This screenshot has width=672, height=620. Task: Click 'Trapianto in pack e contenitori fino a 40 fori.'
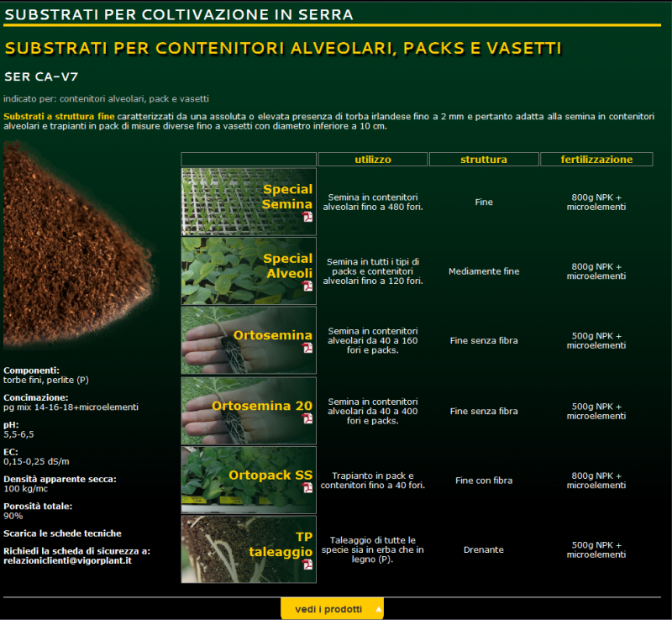click(x=373, y=481)
